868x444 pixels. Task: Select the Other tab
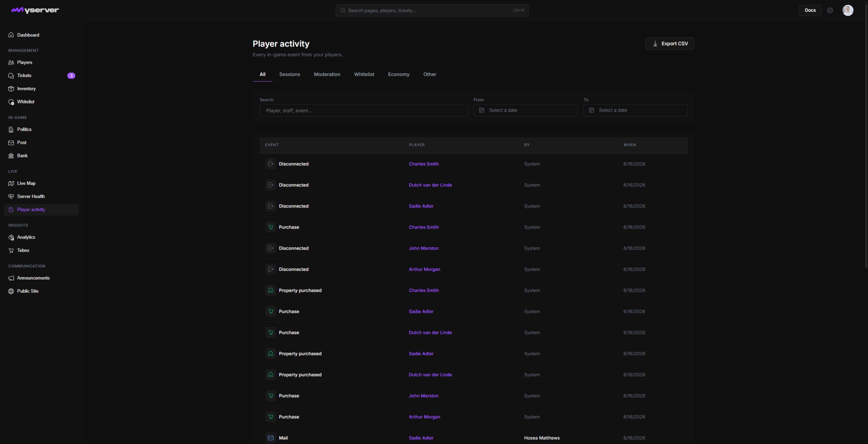click(429, 74)
